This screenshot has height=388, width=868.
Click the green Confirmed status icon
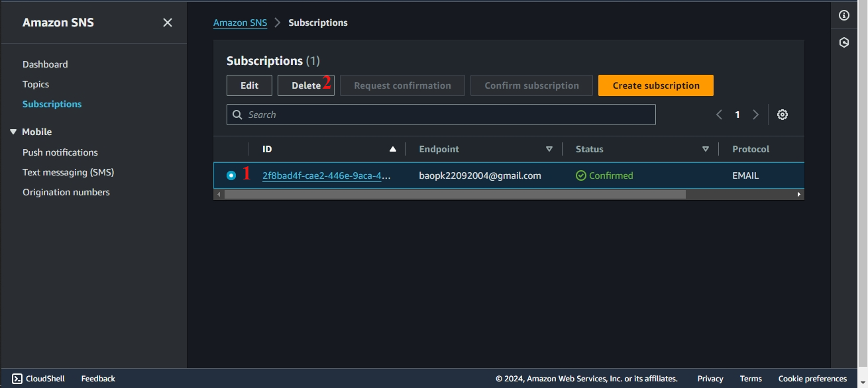(581, 175)
